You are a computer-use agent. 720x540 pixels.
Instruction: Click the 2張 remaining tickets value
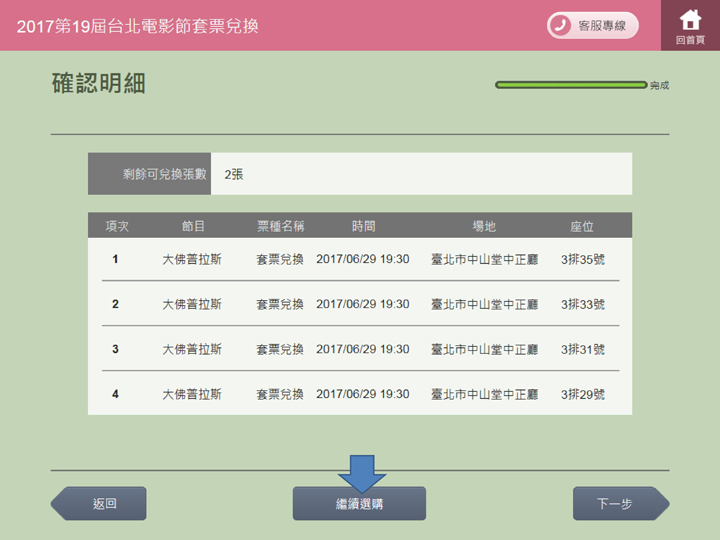[x=234, y=174]
